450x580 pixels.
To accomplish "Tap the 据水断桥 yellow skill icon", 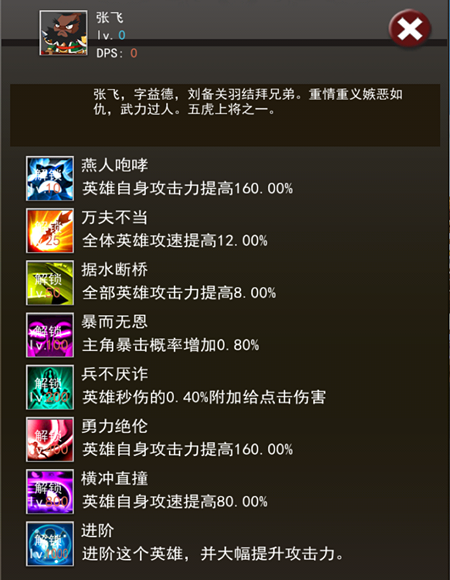I will [50, 283].
